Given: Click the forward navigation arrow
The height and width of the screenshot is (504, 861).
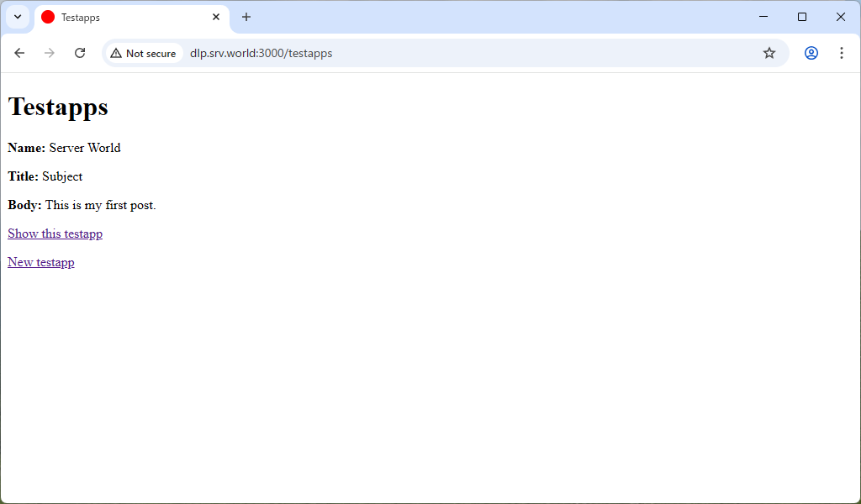Looking at the screenshot, I should click(x=50, y=53).
